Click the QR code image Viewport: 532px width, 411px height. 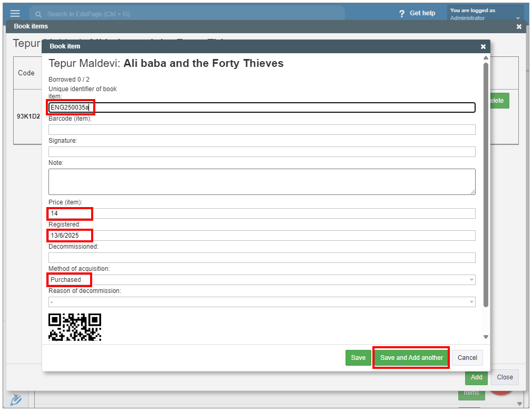pyautogui.click(x=75, y=327)
